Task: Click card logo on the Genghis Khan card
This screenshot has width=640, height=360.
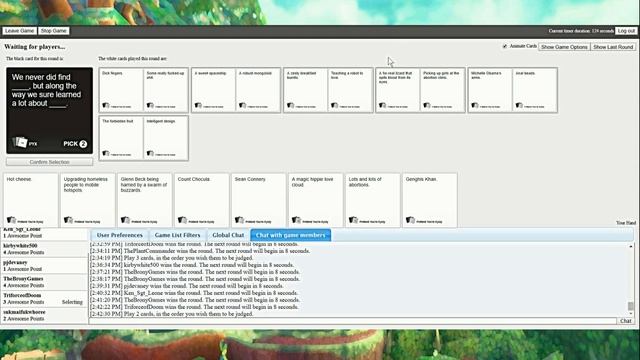Action: (x=410, y=220)
